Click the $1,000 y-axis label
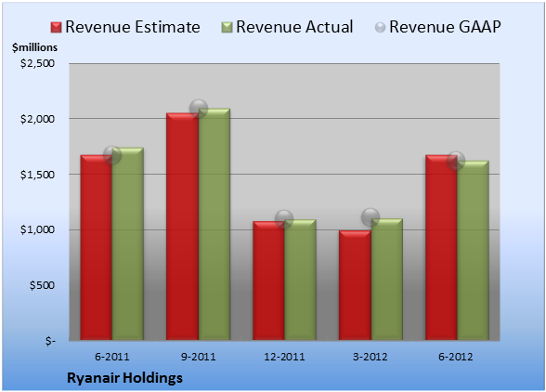The width and height of the screenshot is (546, 392). [x=37, y=230]
